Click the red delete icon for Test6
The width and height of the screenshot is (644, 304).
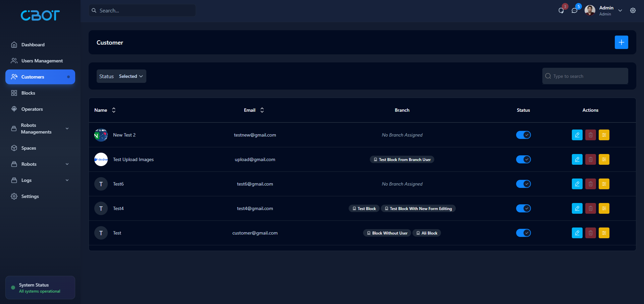[590, 184]
